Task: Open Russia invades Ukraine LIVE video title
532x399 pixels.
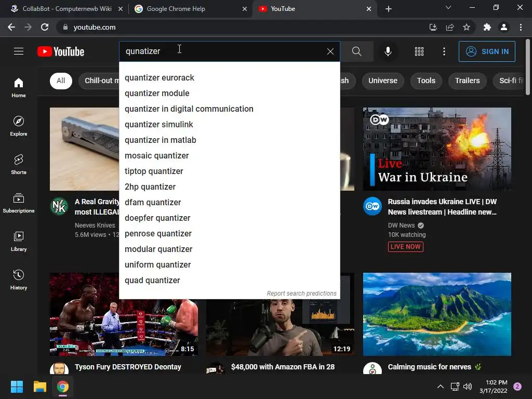Action: 443,207
